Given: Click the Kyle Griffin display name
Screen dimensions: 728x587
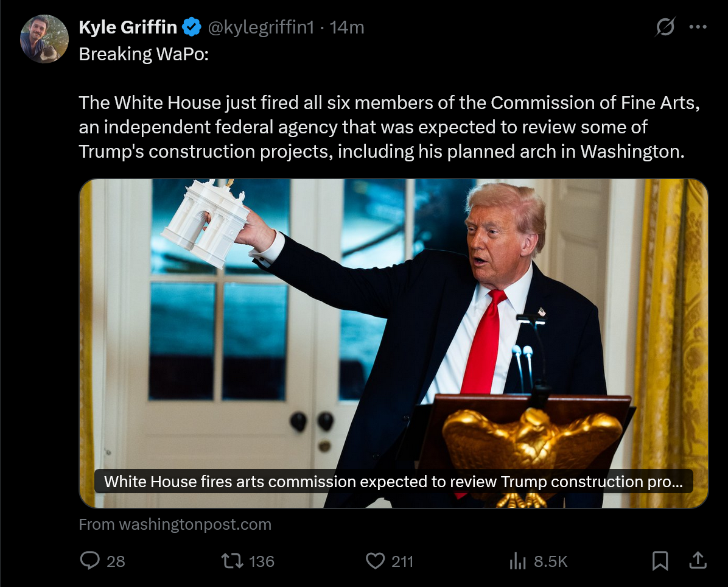Looking at the screenshot, I should click(128, 27).
